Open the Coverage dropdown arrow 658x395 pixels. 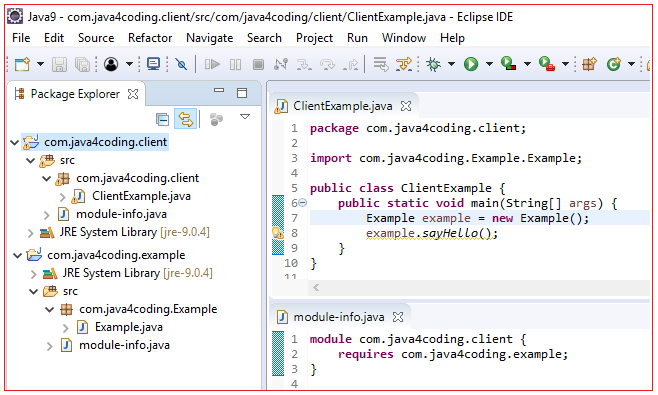click(x=527, y=64)
